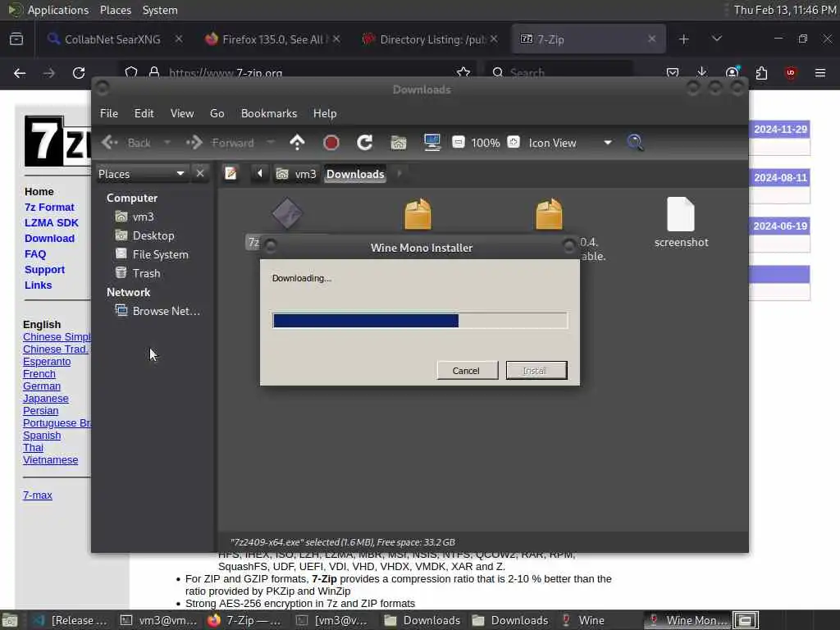Viewport: 840px width, 630px height.
Task: Click the Firefox back navigation arrow
Action: point(20,73)
